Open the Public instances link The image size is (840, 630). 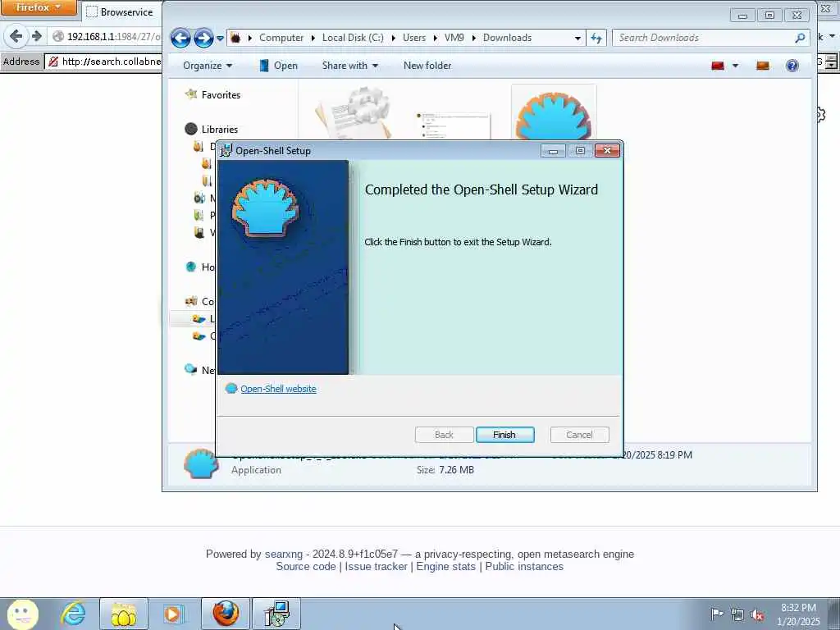(x=524, y=566)
